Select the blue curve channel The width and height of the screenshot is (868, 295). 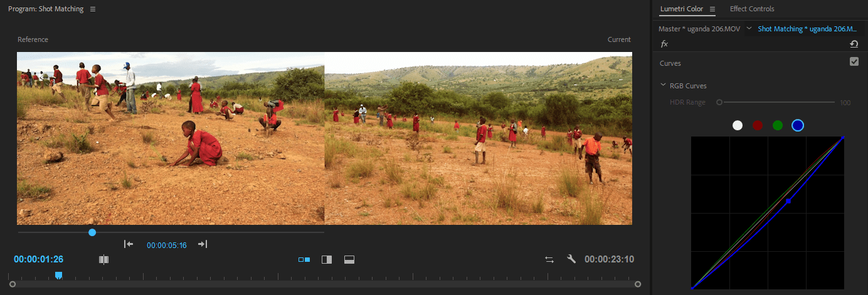coord(797,125)
